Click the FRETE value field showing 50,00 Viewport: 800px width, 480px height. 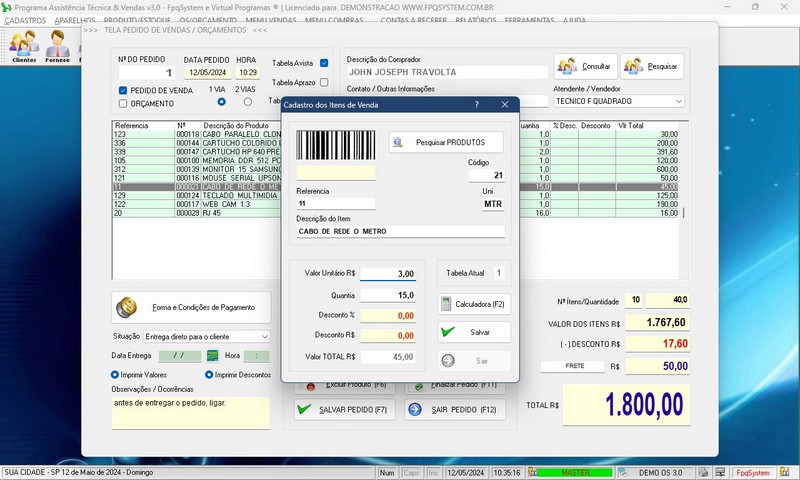click(x=658, y=366)
